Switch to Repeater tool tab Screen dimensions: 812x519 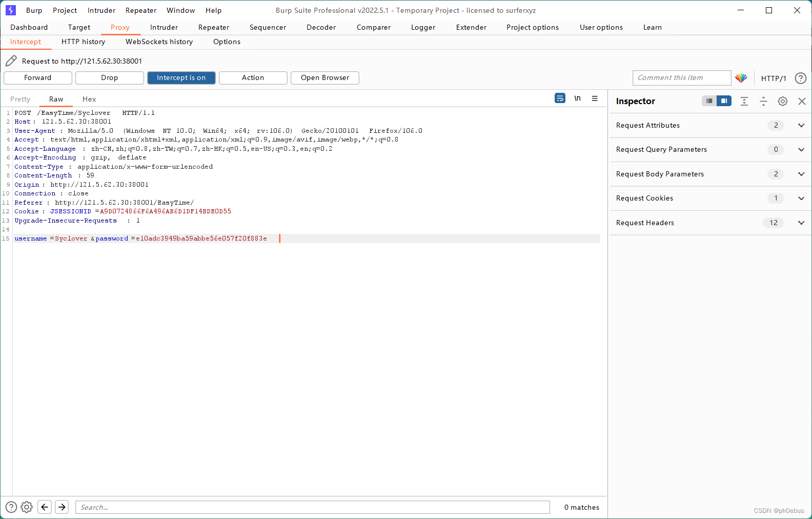coord(214,27)
